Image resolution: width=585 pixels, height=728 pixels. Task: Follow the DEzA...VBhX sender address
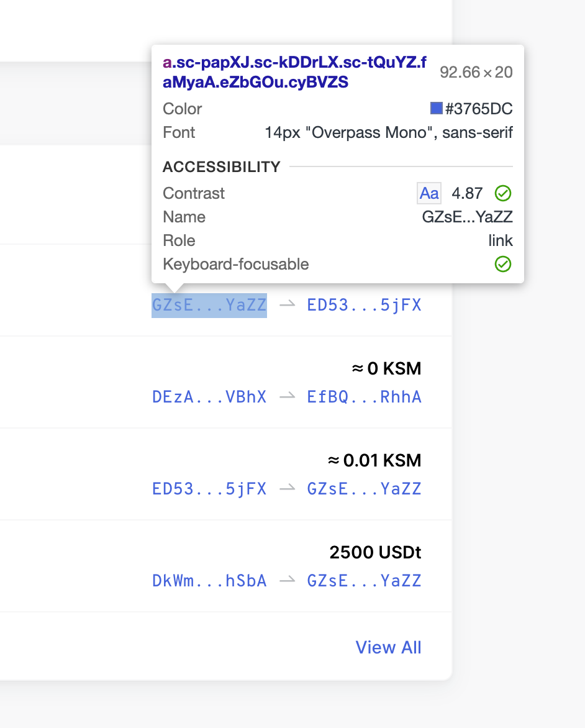pyautogui.click(x=209, y=396)
